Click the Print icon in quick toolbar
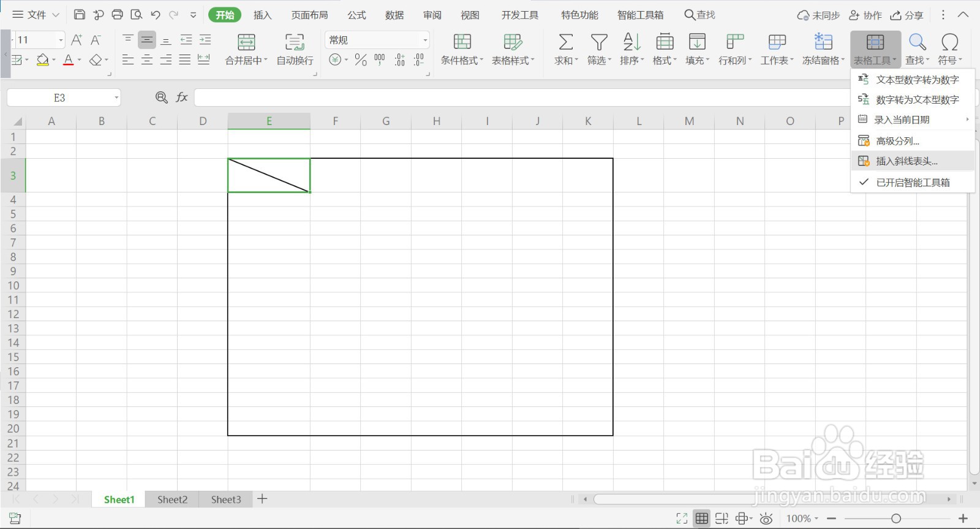This screenshot has width=980, height=529. pos(118,15)
